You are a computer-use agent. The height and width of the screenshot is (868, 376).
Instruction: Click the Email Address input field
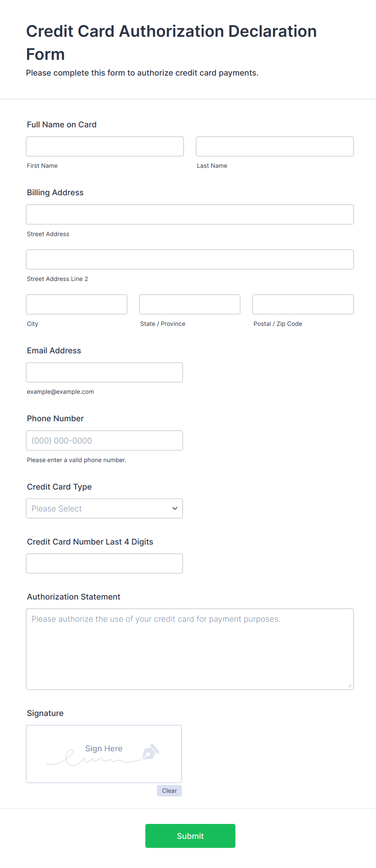point(104,372)
